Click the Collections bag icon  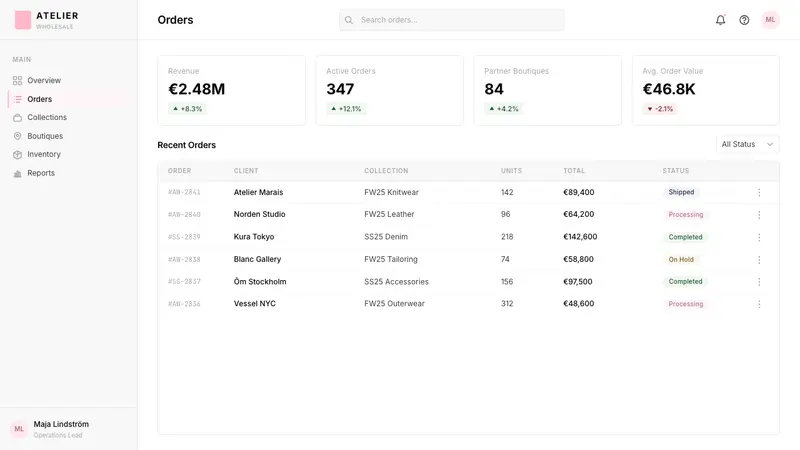17,117
